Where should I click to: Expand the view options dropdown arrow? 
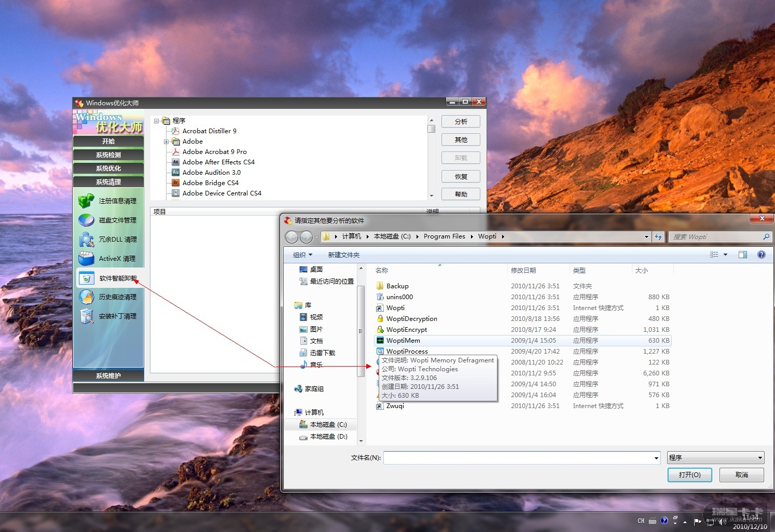[x=725, y=255]
